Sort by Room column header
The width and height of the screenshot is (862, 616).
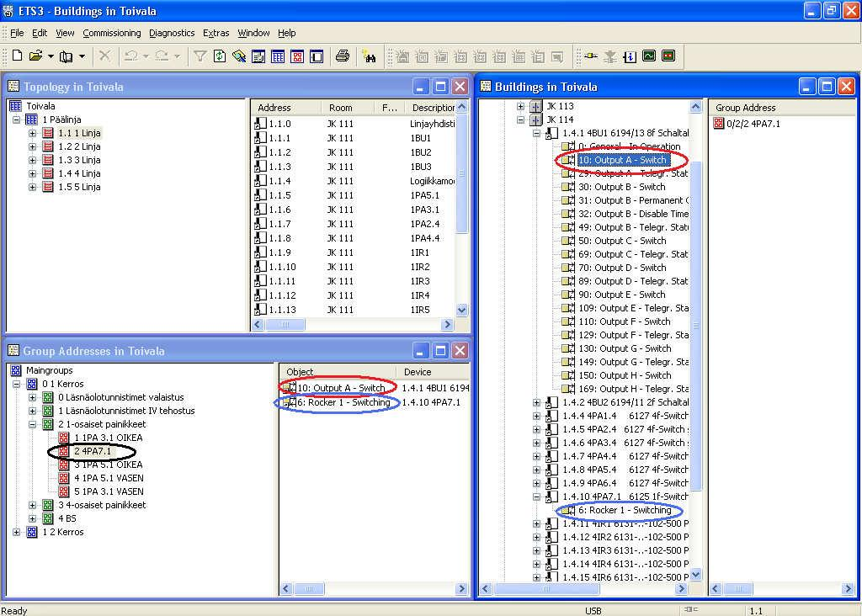coord(348,108)
